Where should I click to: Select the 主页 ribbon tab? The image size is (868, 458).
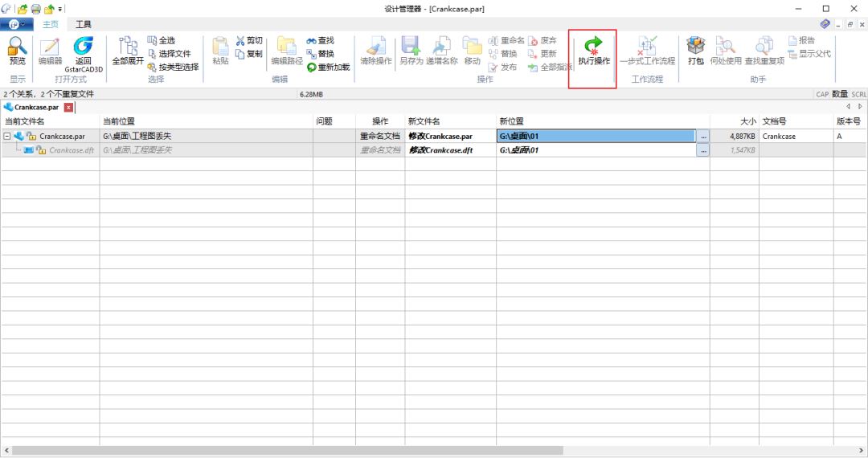click(51, 24)
